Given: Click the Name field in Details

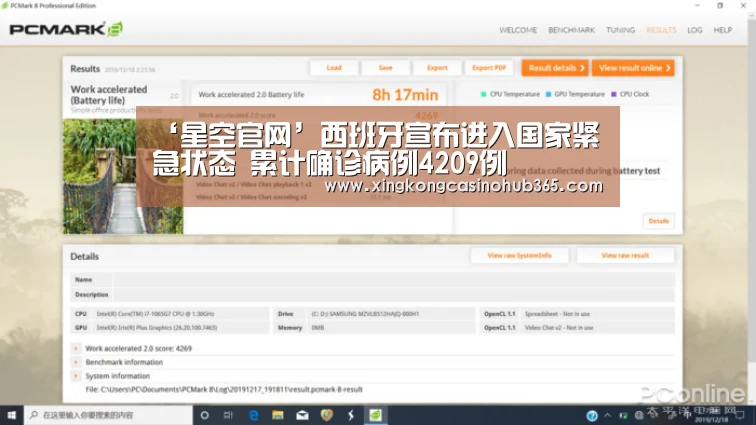Looking at the screenshot, I should point(393,279).
